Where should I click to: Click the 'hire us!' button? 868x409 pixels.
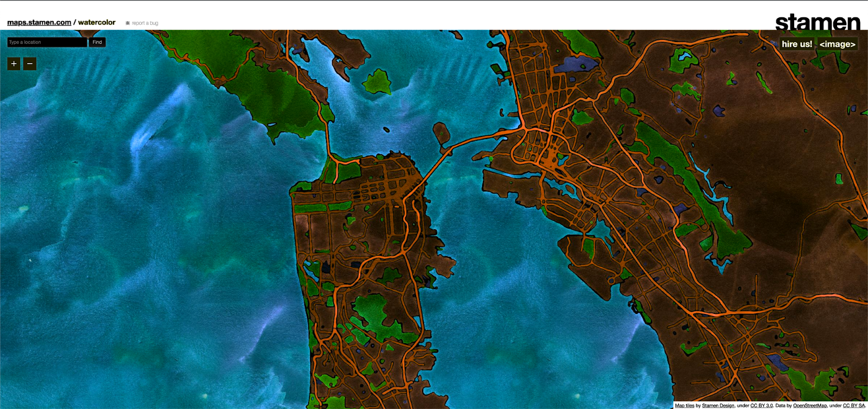click(797, 44)
